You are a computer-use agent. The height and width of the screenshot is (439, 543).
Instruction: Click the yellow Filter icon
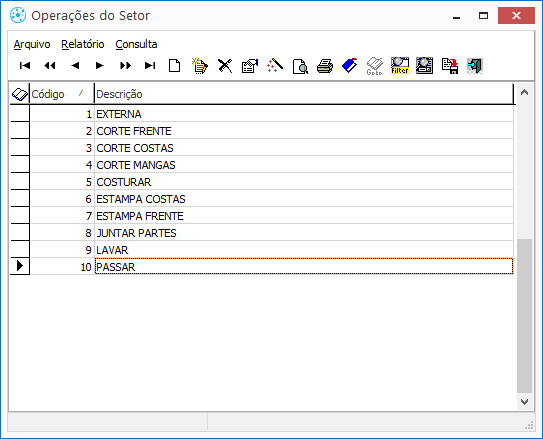coord(400,65)
